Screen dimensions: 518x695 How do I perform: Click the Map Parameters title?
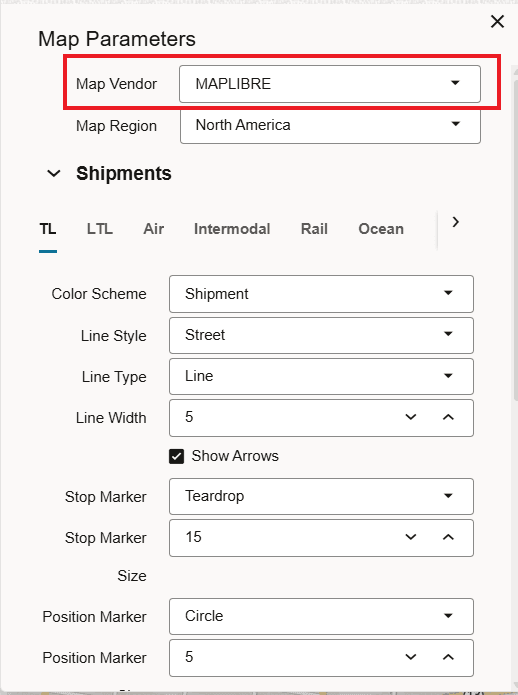pyautogui.click(x=117, y=39)
